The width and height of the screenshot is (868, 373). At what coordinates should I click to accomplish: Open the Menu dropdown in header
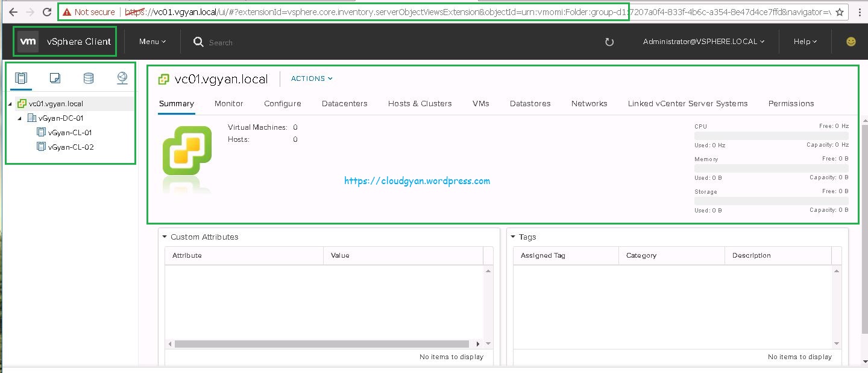pyautogui.click(x=152, y=42)
